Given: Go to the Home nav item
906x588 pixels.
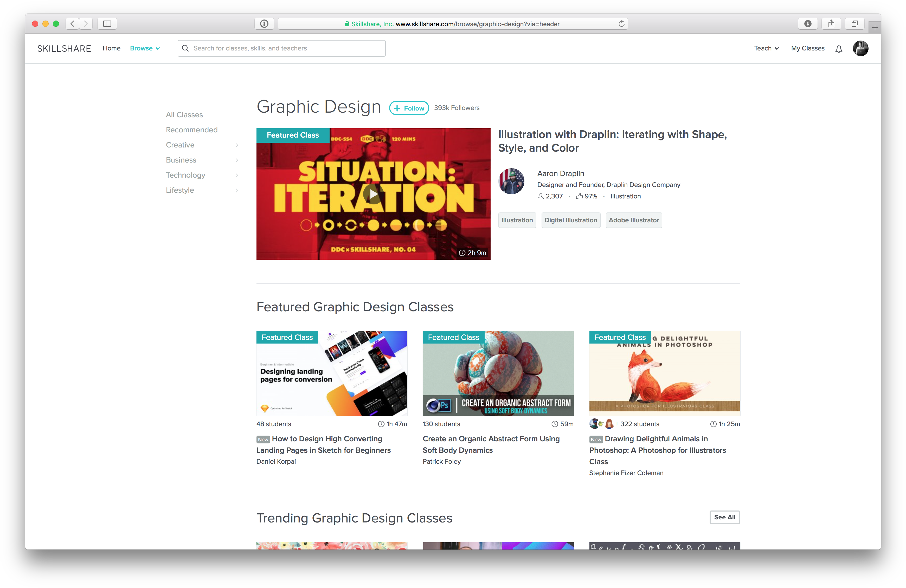Looking at the screenshot, I should (112, 48).
